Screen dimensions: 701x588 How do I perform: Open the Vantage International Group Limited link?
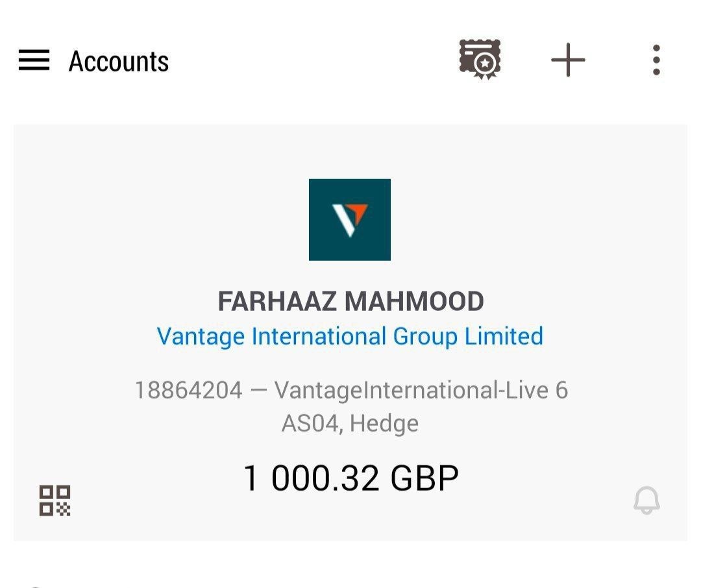[x=350, y=336]
